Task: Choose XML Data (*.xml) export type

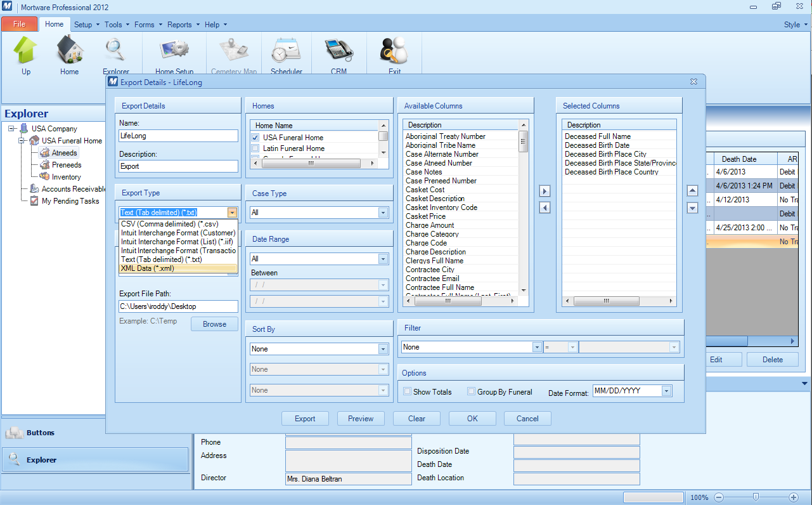Action: [x=179, y=268]
